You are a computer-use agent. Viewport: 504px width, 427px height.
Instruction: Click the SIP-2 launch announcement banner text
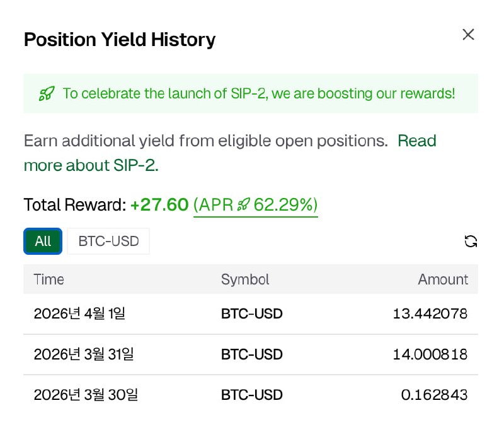pyautogui.click(x=258, y=94)
